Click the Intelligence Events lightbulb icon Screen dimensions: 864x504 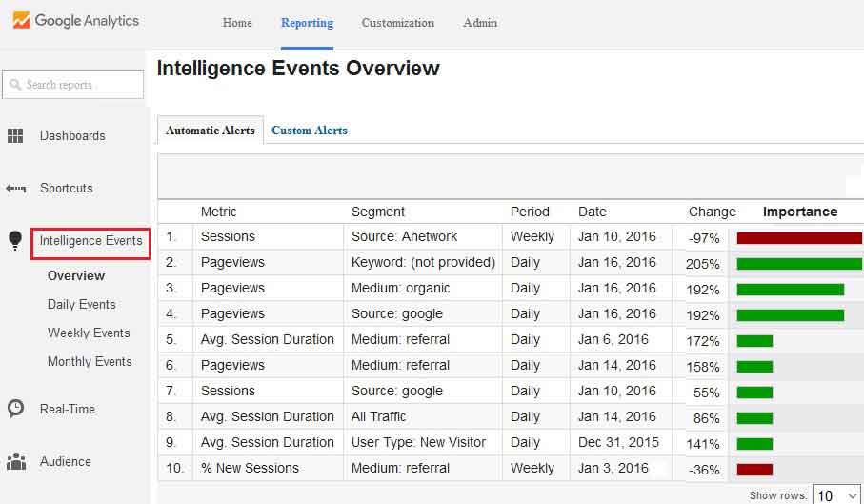pos(15,240)
